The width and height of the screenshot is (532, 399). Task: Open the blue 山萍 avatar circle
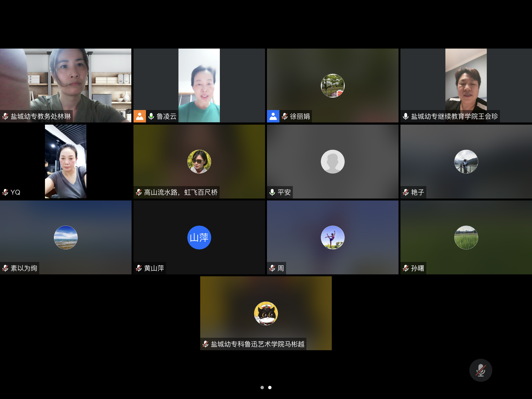[199, 237]
